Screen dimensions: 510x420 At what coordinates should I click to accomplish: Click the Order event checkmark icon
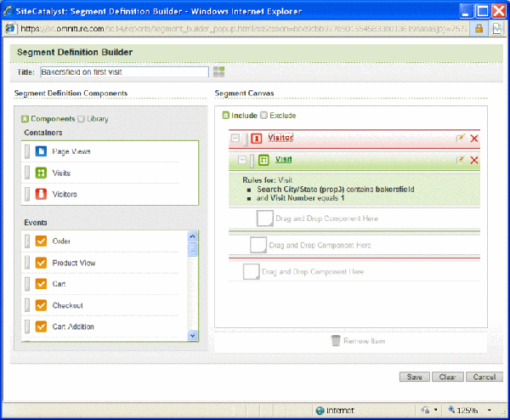(x=41, y=241)
